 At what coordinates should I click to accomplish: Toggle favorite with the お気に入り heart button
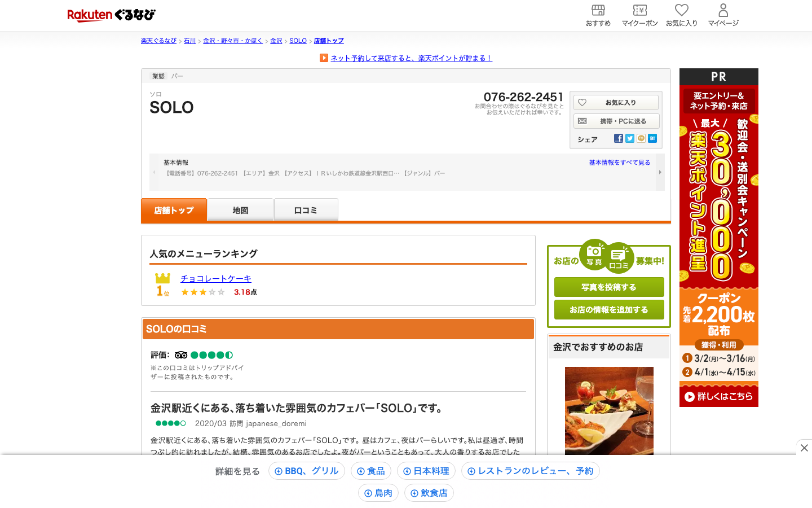click(x=615, y=102)
